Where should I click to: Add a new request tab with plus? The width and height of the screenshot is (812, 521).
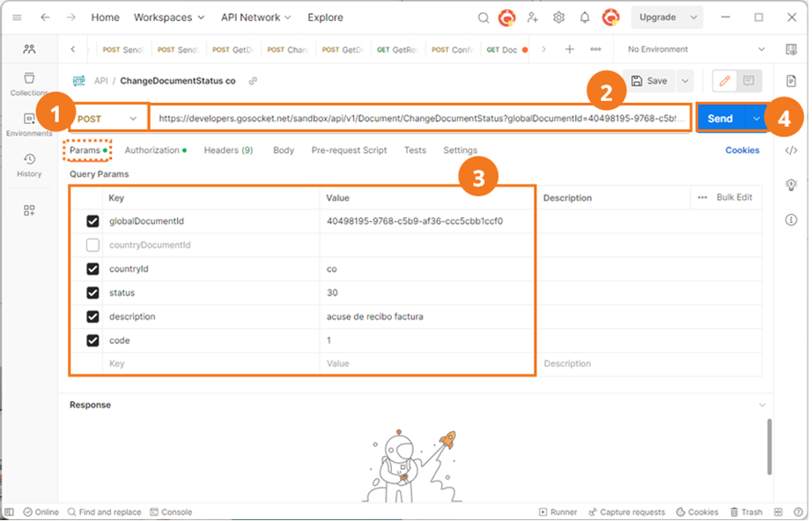[x=570, y=49]
